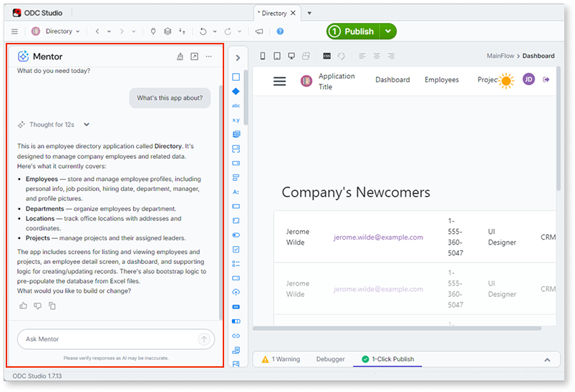
Task: Select the Directory document tab
Action: [274, 13]
